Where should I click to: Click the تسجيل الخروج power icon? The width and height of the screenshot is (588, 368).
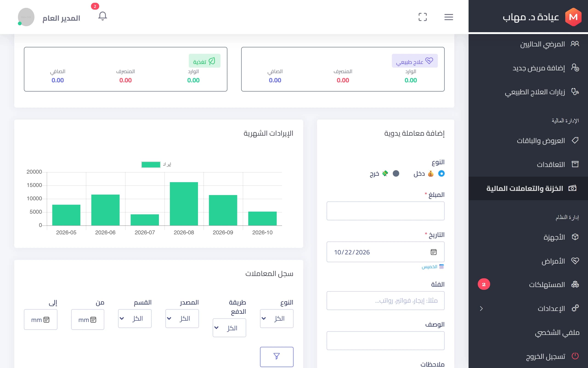pyautogui.click(x=575, y=356)
